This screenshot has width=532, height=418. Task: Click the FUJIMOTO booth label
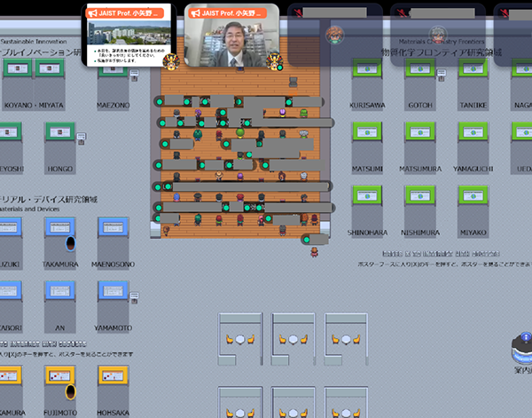60,413
